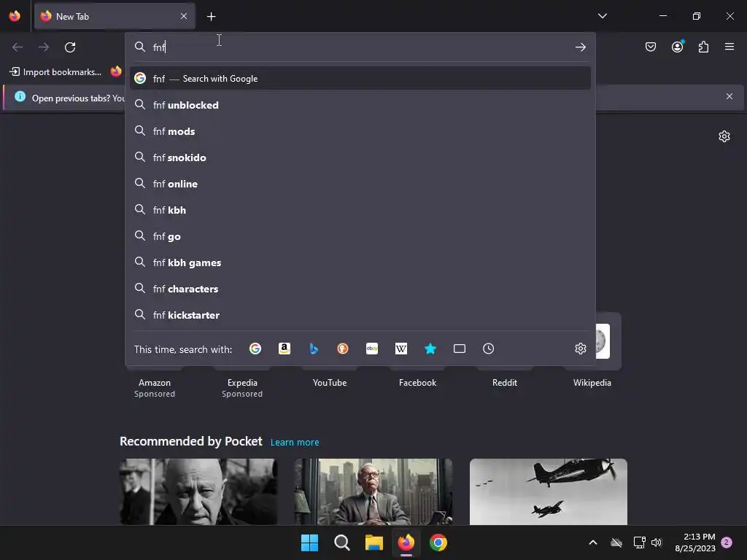Search this time with Amazon
Screen dimensions: 747x560
pyautogui.click(x=285, y=349)
